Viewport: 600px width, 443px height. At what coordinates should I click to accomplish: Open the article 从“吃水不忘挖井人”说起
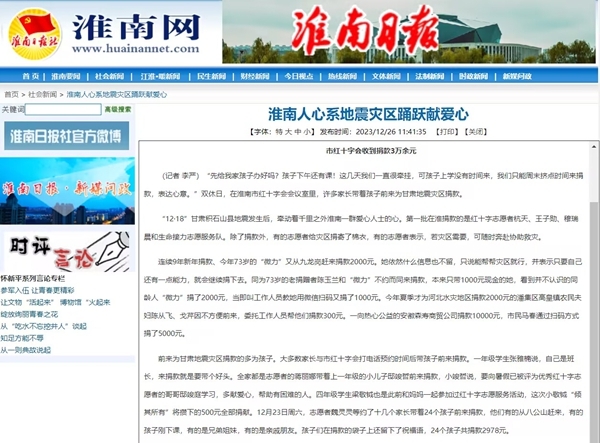(44, 326)
